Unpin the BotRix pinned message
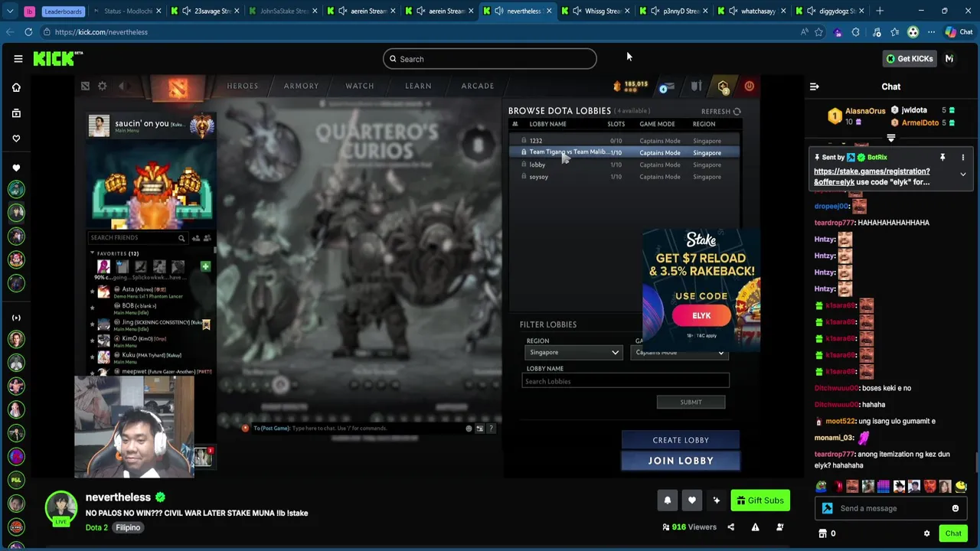 click(942, 157)
